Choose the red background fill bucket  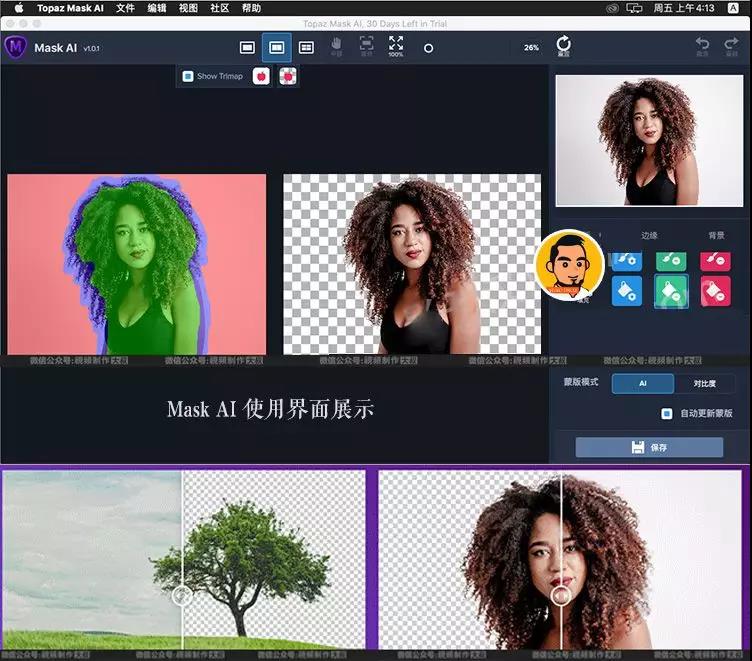pyautogui.click(x=716, y=291)
